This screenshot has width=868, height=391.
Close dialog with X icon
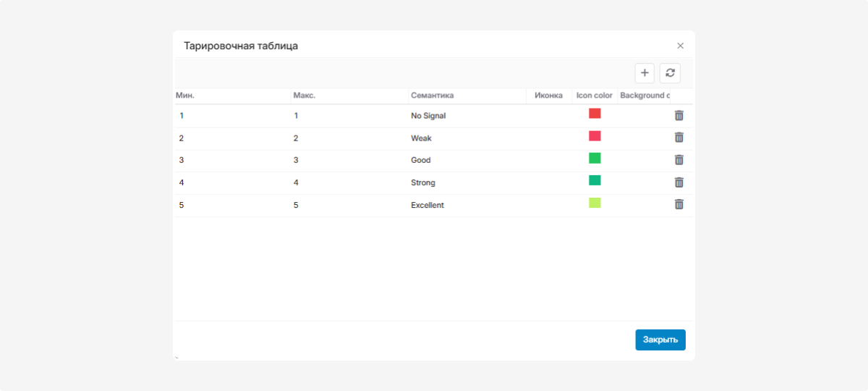click(680, 46)
